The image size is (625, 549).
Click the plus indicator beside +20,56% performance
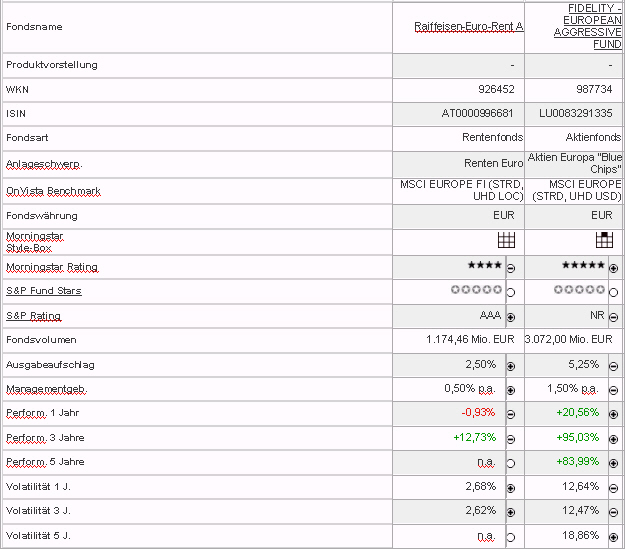point(613,414)
